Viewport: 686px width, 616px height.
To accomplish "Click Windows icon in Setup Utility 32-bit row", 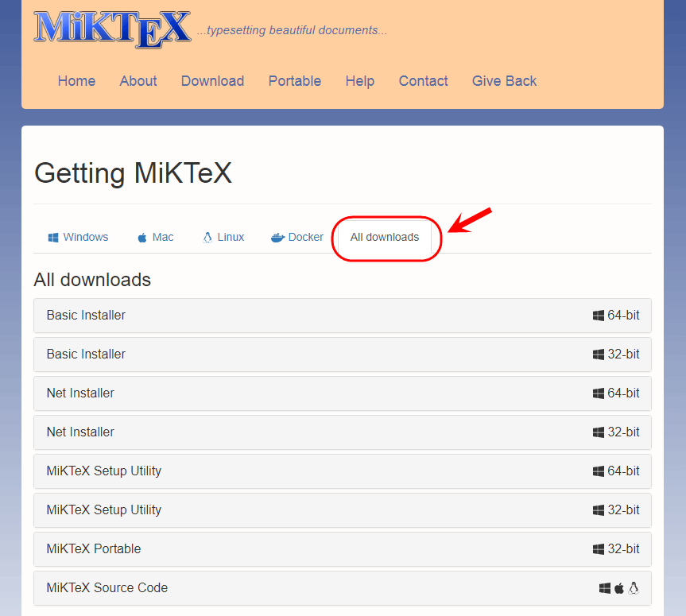I will [x=598, y=510].
